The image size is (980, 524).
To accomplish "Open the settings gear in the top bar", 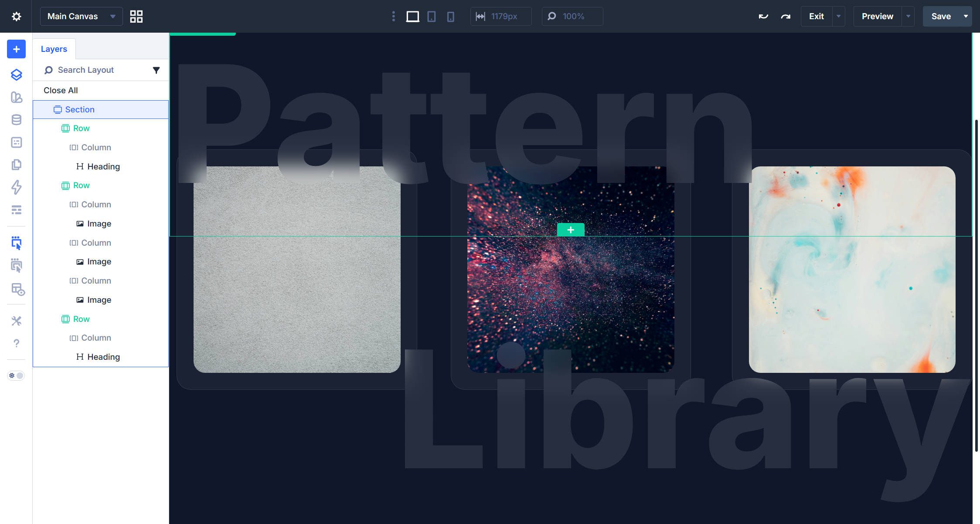I will pos(17,16).
